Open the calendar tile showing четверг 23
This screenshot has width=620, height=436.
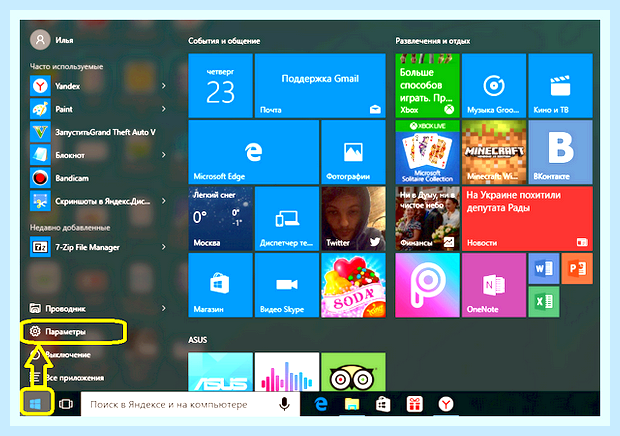(x=220, y=86)
